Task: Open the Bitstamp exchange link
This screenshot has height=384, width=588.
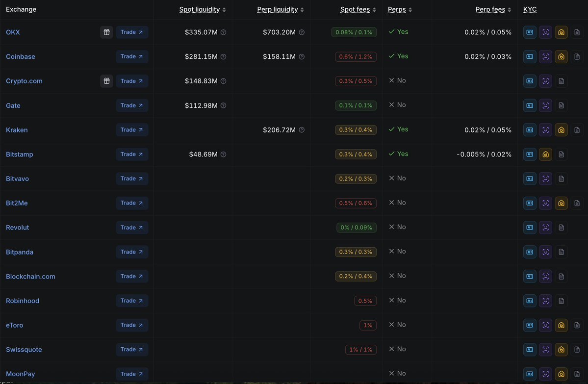Action: [x=20, y=154]
